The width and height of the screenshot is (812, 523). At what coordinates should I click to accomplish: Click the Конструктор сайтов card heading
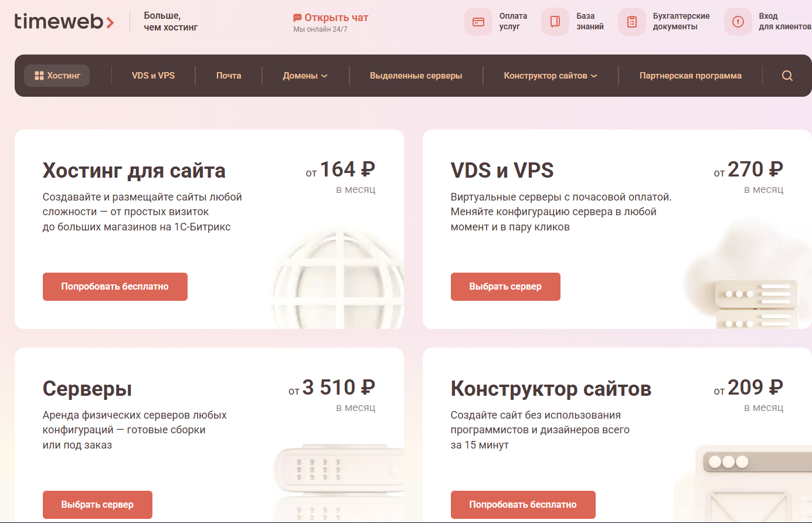point(551,389)
